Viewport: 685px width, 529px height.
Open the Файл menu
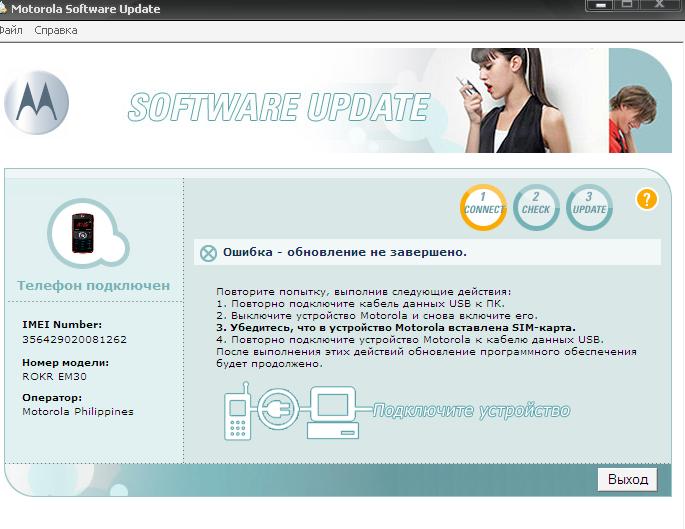(11, 31)
